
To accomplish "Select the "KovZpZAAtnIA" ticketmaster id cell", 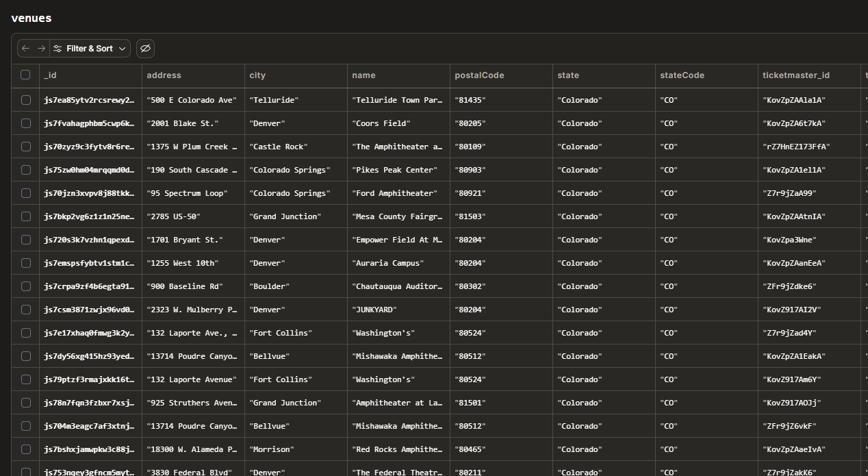I will coord(809,216).
